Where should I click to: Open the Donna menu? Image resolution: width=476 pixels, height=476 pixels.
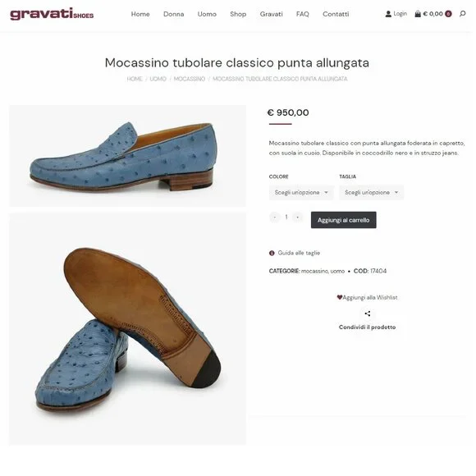[x=173, y=14]
